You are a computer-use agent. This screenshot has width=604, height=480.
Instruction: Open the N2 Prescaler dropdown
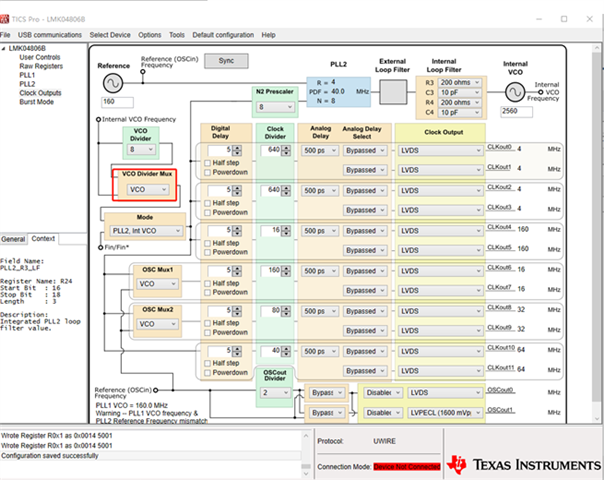tap(275, 107)
